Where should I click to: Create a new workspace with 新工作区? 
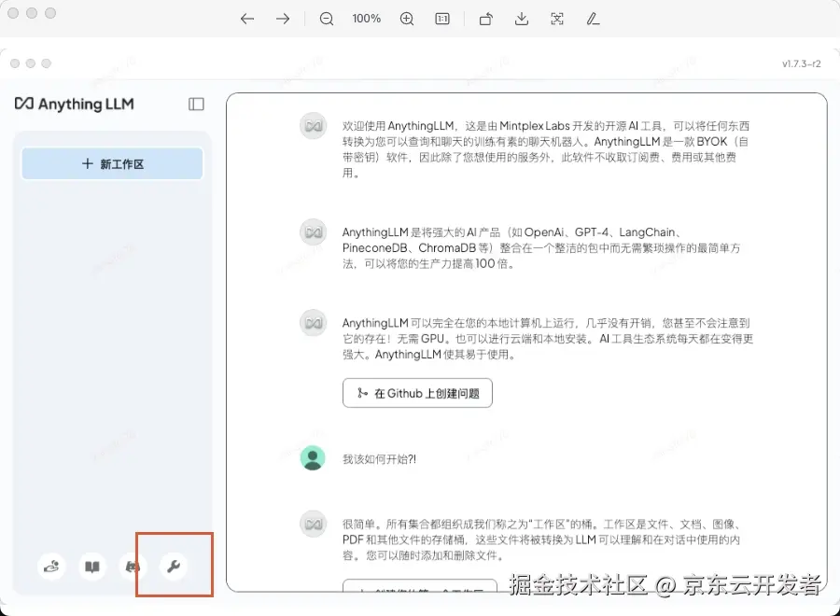tap(112, 163)
